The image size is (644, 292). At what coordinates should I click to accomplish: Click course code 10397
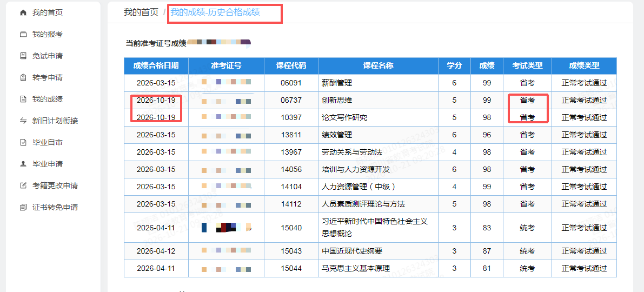(291, 117)
